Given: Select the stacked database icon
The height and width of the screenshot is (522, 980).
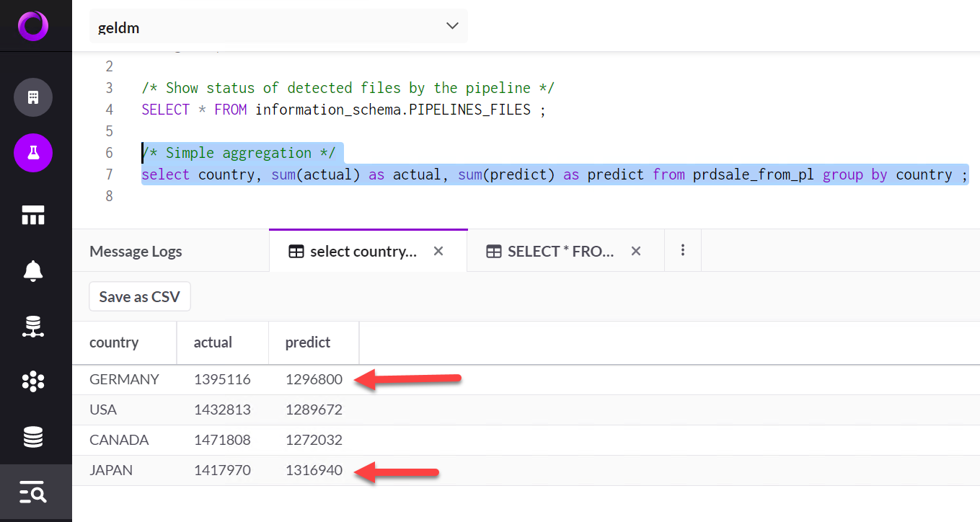Looking at the screenshot, I should click(32, 437).
